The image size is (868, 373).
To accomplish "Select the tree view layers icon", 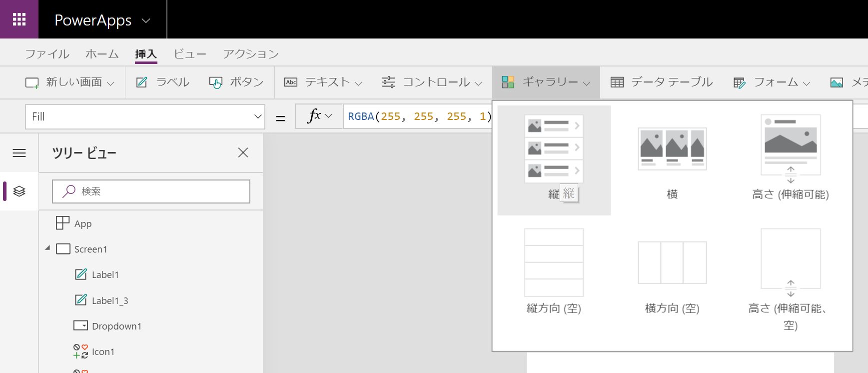I will click(19, 191).
